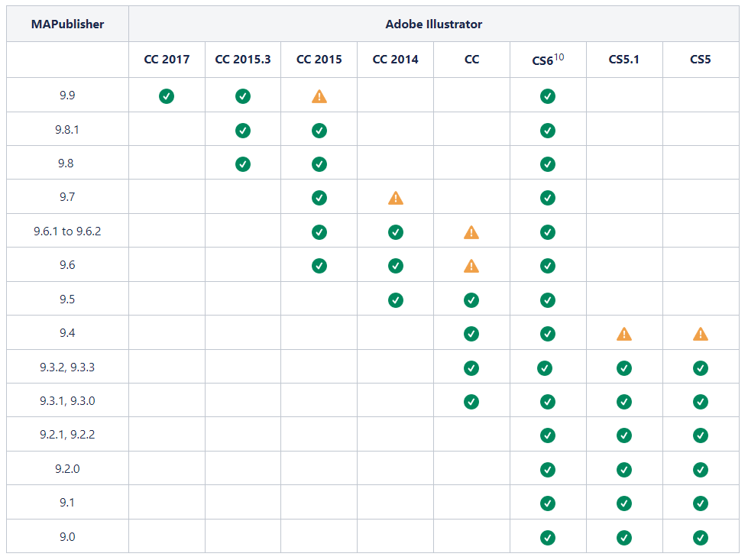Select the 9.6.1 to 9.6.2 check under CS6
This screenshot has height=560, width=748.
[x=548, y=232]
